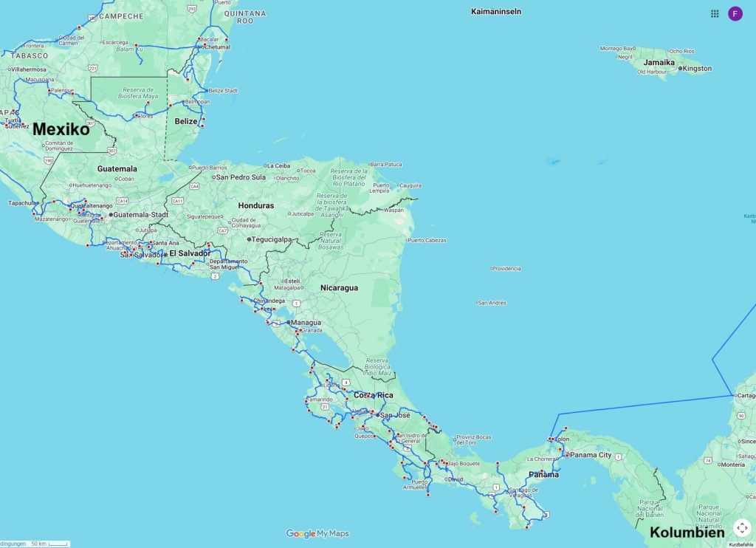Screen dimensions: 756x548
Task: Select the Managua city label
Action: [306, 323]
